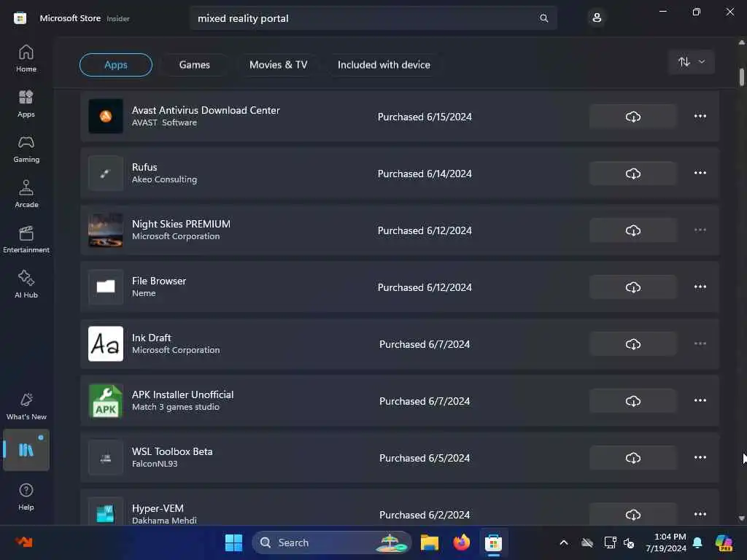Click the Night Skies PREMIUM thumbnail

click(x=106, y=230)
